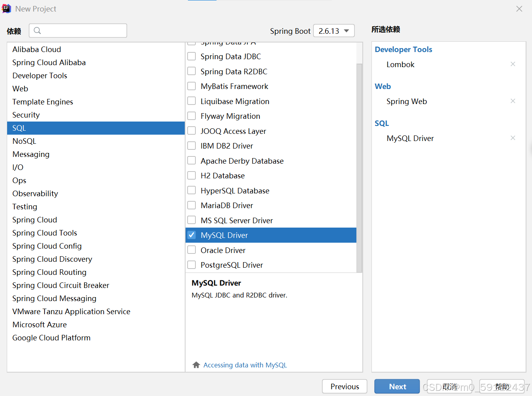Screen dimensions: 532x396
Task: Click the SQL header in selected dependencies
Action: coord(382,123)
